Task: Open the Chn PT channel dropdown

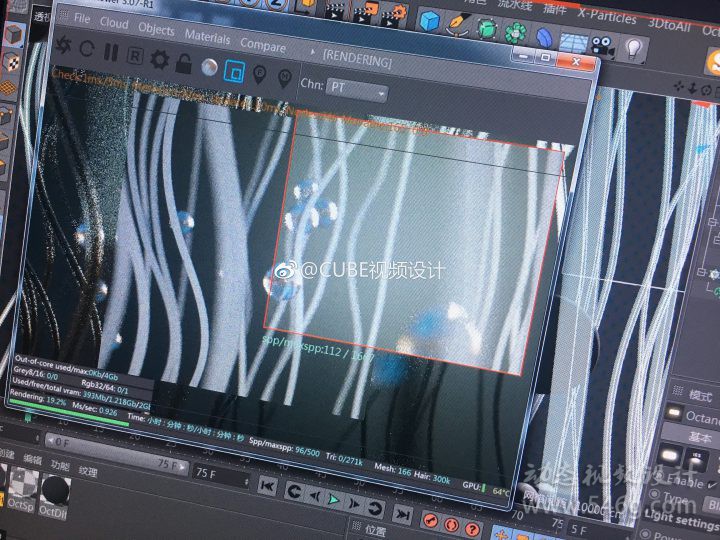Action: [x=357, y=89]
